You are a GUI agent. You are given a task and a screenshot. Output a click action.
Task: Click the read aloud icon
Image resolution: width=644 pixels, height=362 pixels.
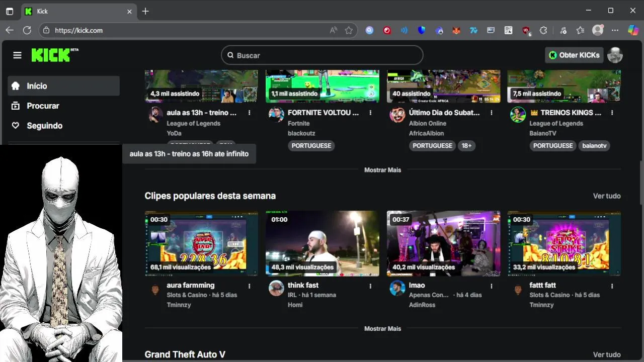click(x=334, y=30)
